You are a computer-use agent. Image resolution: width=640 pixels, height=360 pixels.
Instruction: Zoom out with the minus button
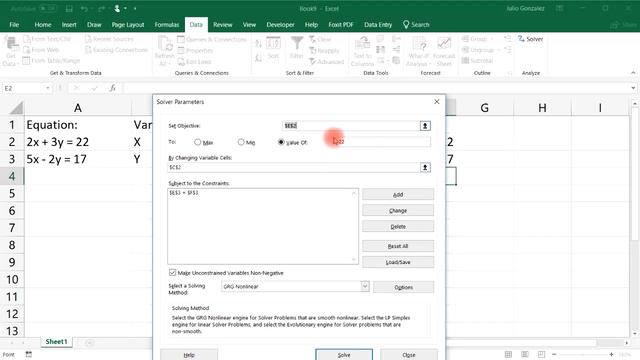554,354
